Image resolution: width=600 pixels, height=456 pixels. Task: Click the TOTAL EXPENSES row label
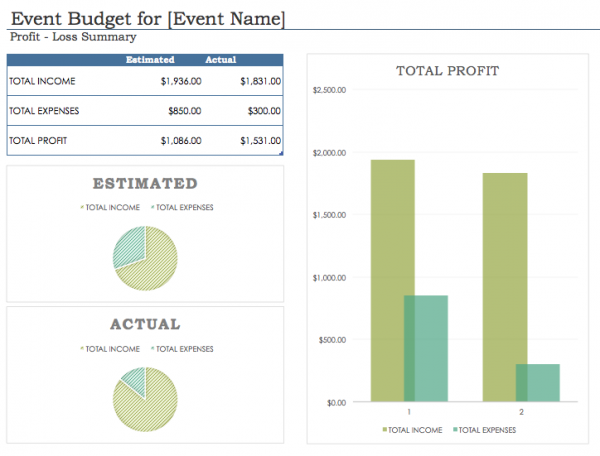44,111
